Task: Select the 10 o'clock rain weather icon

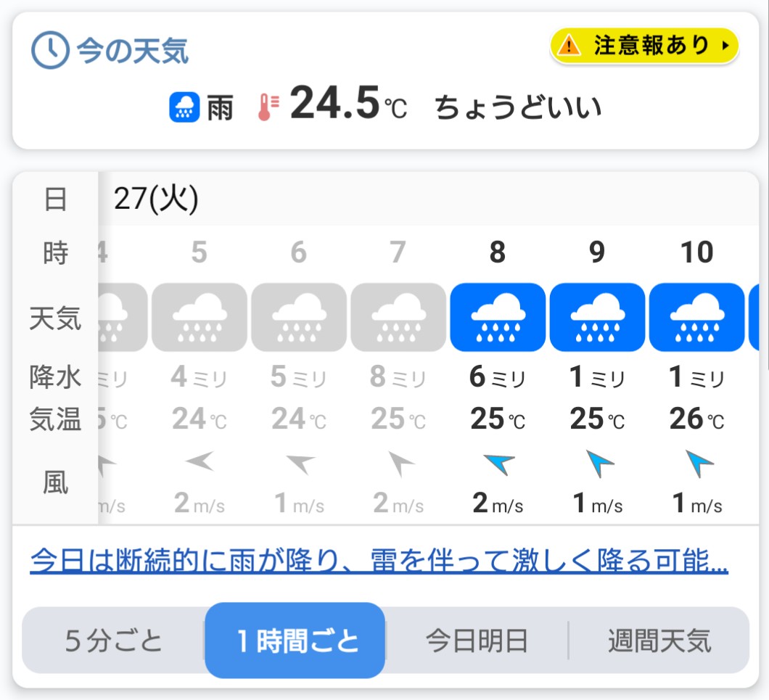Action: click(696, 317)
